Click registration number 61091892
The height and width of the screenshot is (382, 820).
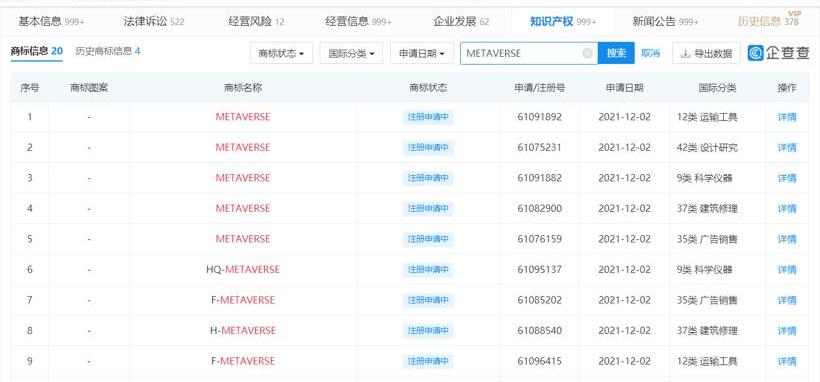click(540, 117)
